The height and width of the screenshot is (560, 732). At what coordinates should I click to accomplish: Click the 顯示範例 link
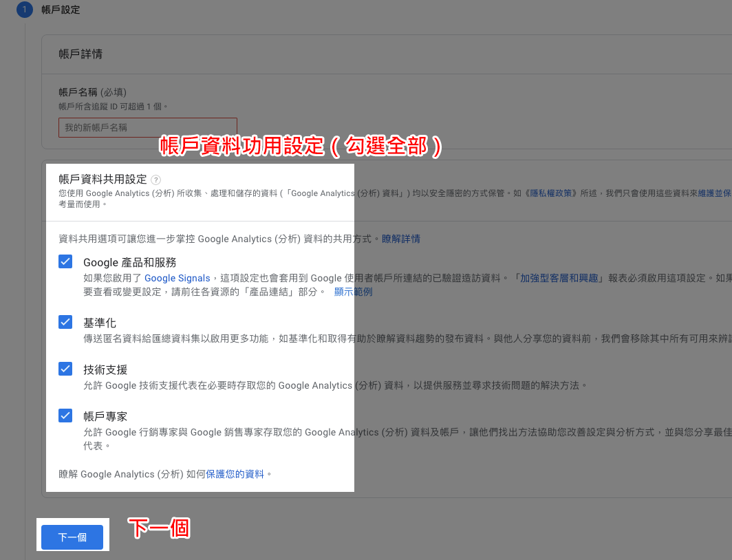354,292
